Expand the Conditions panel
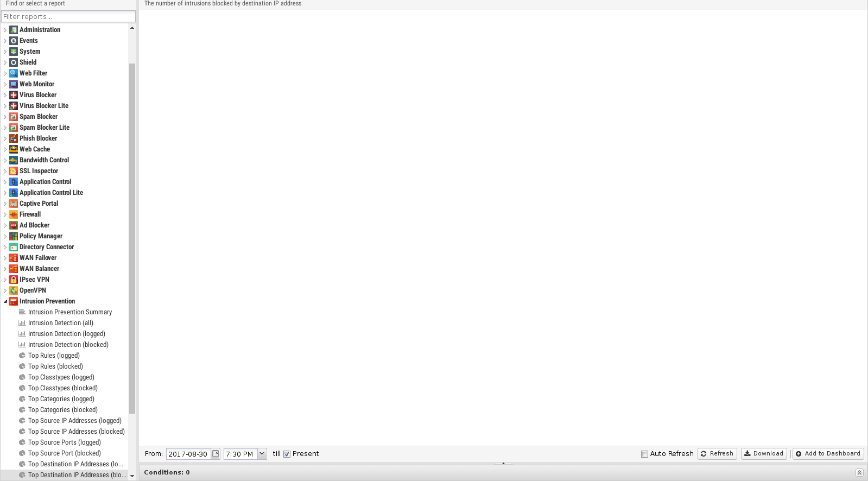 pos(859,473)
